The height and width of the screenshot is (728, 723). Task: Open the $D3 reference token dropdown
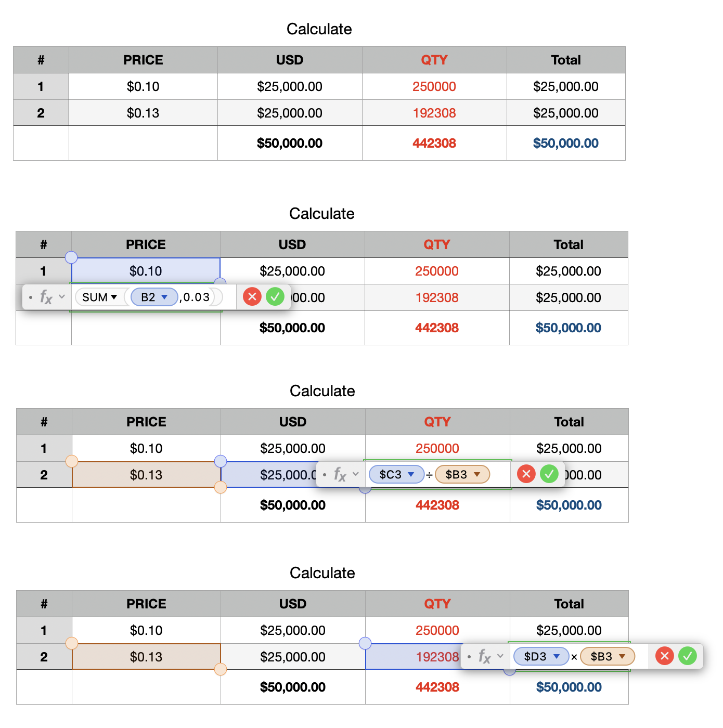coord(557,656)
